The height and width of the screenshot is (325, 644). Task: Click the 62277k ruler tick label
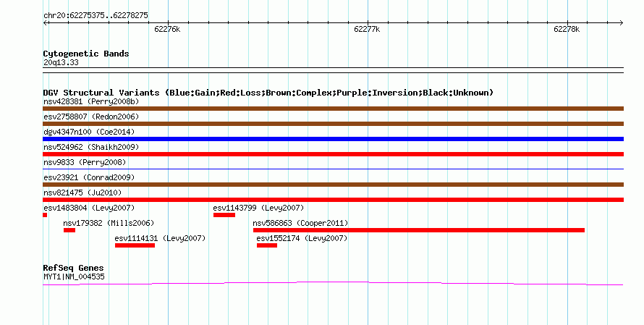coord(367,29)
